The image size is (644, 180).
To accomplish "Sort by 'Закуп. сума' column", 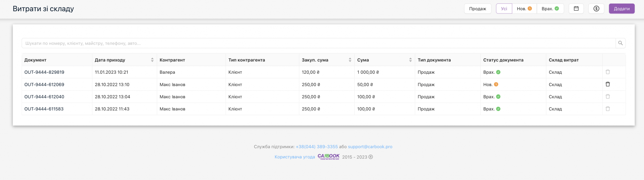I will click(350, 60).
